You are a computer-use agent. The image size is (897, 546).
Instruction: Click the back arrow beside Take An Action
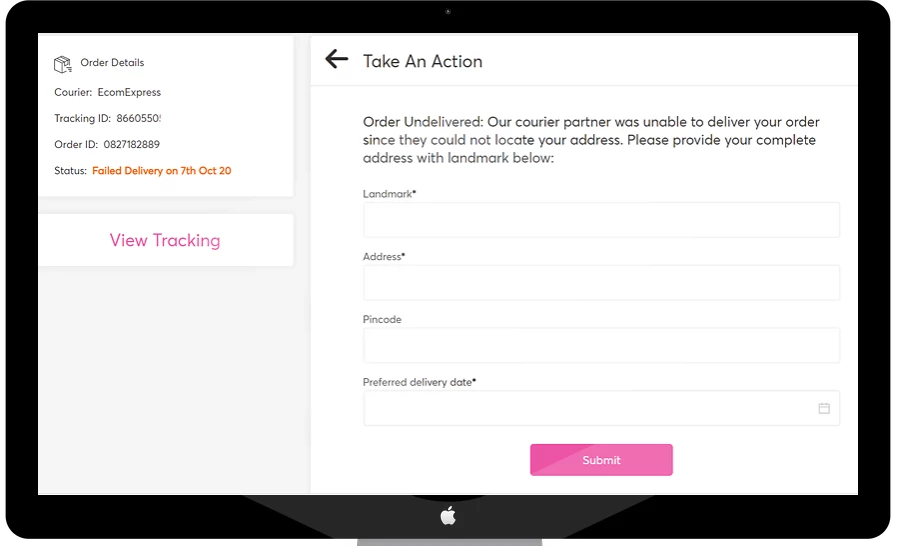[x=336, y=59]
